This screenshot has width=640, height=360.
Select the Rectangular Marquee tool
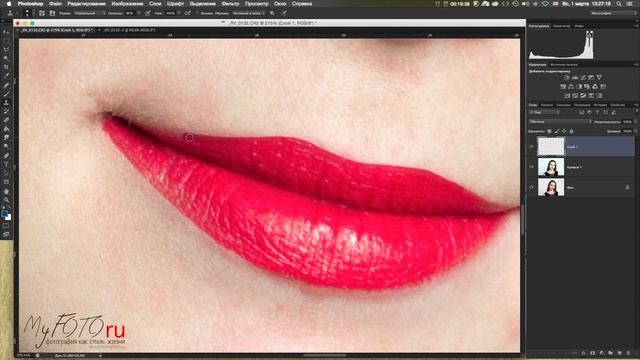point(6,41)
